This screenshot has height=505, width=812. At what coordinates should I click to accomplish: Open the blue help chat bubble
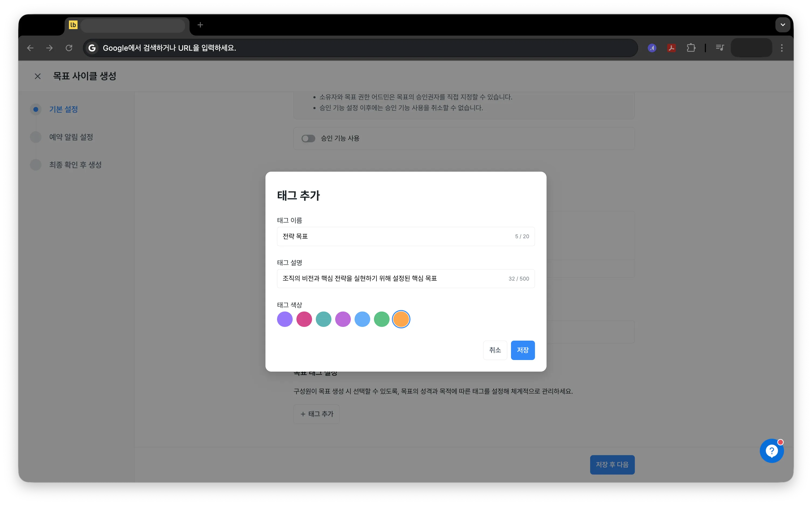pos(772,451)
